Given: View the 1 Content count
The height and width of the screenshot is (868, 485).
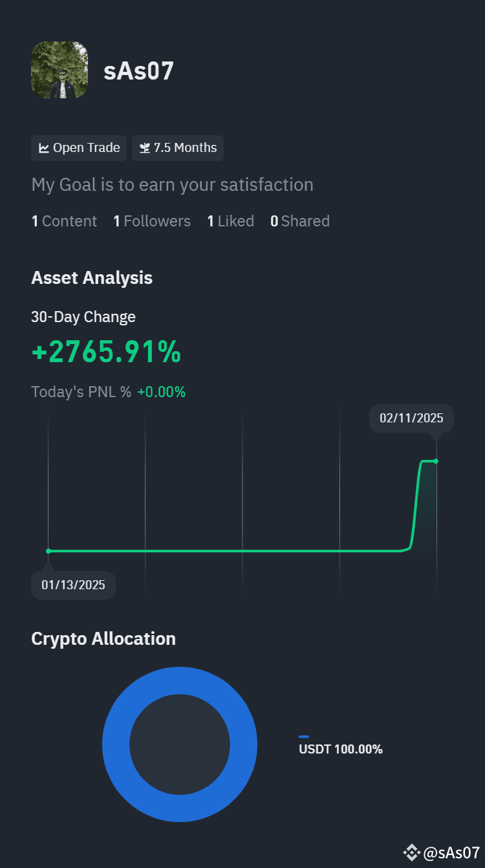Looking at the screenshot, I should pos(64,221).
